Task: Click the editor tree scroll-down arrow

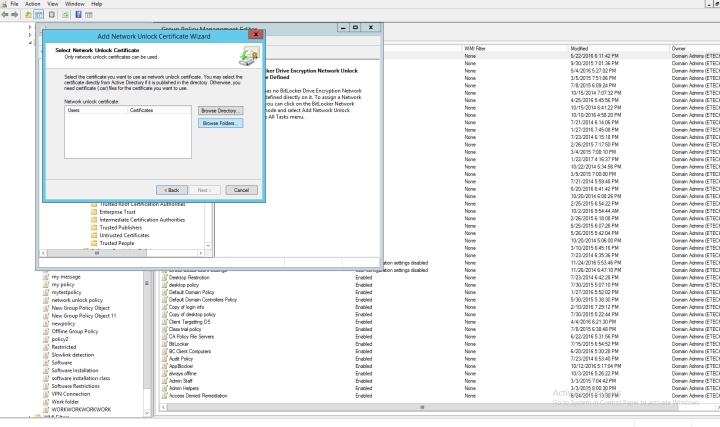Action: pos(208,246)
